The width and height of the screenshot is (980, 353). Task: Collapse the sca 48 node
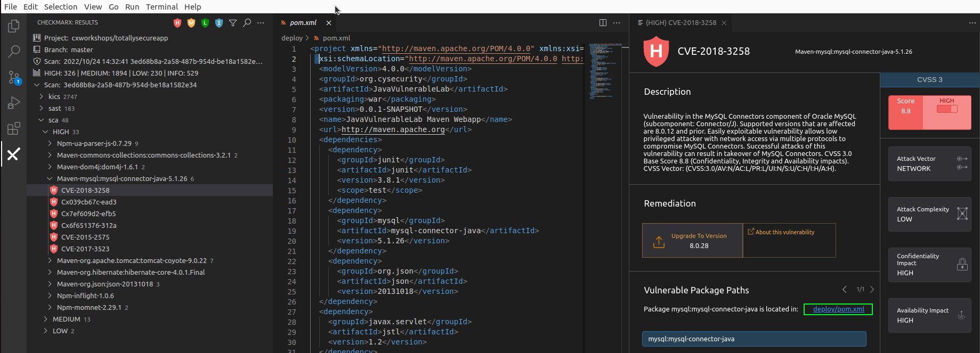[x=41, y=120]
